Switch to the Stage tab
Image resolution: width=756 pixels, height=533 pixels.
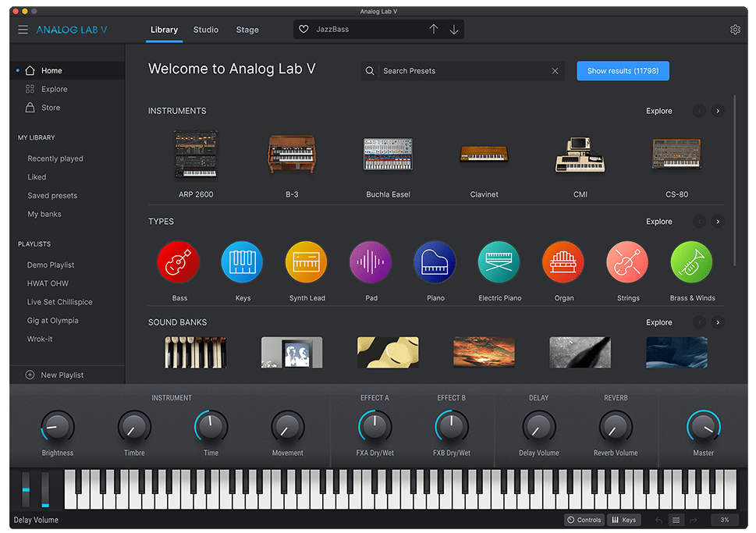click(x=247, y=30)
